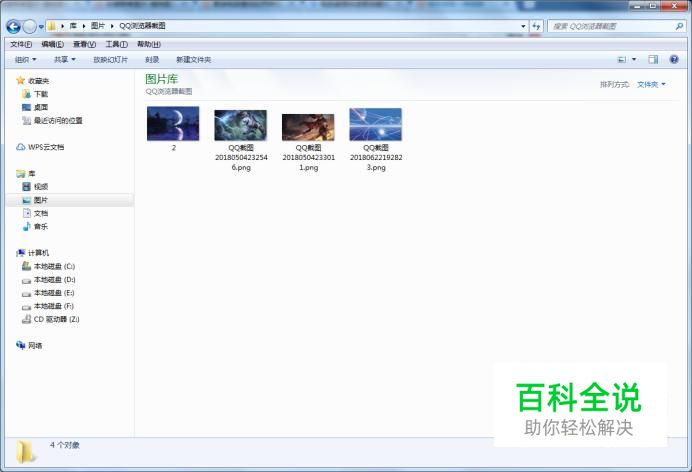This screenshot has height=472, width=692.
Task: Open the 帮助(H) menu
Action: click(149, 44)
